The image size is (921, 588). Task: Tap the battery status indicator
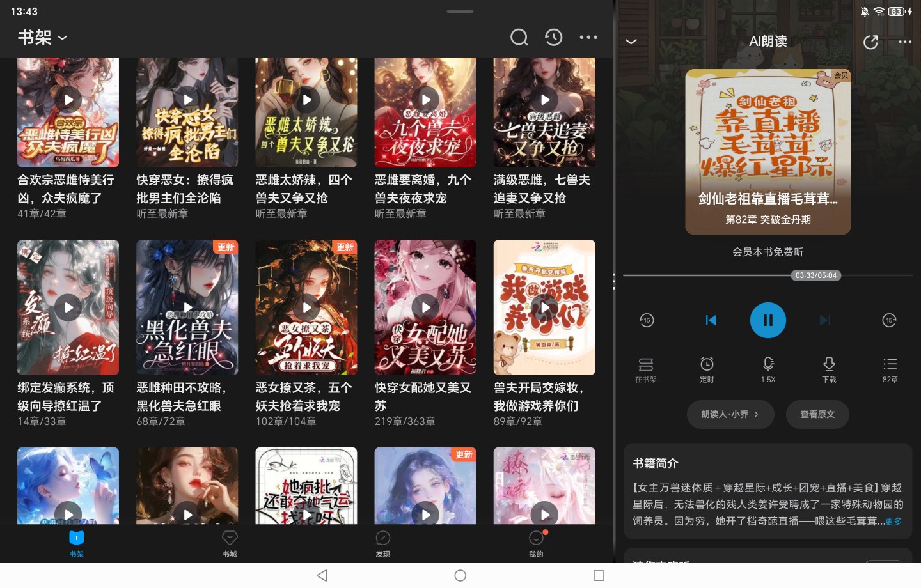click(899, 12)
